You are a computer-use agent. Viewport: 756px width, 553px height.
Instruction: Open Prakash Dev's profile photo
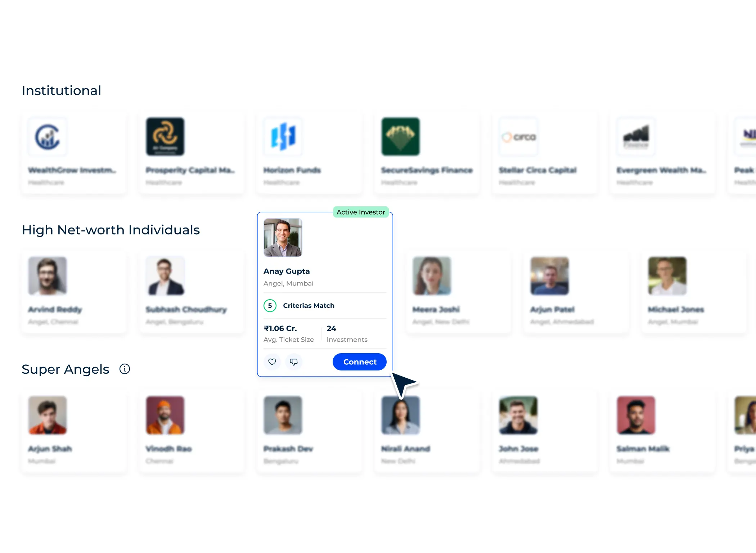283,415
